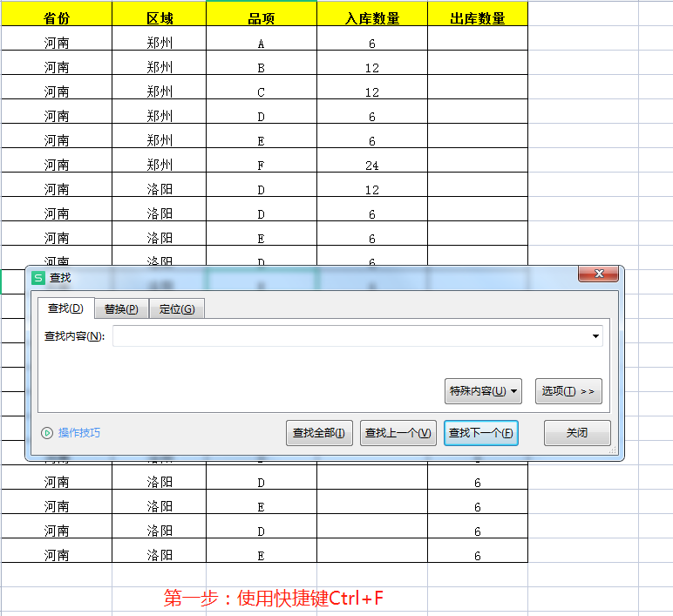Expand the 查找内容 history dropdown arrow
The image size is (673, 616).
[595, 336]
